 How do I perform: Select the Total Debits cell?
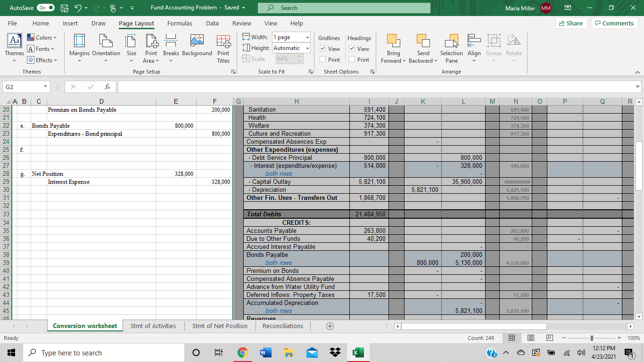point(297,214)
